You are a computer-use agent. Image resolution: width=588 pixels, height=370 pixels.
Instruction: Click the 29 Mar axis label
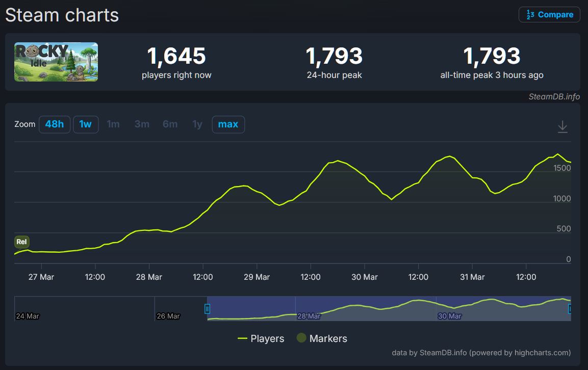257,277
